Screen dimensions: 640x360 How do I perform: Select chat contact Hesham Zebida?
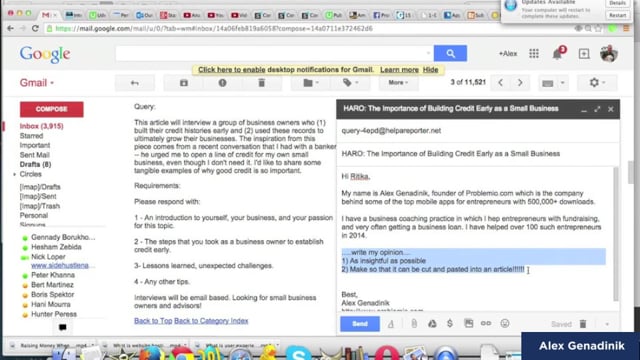[x=56, y=247]
